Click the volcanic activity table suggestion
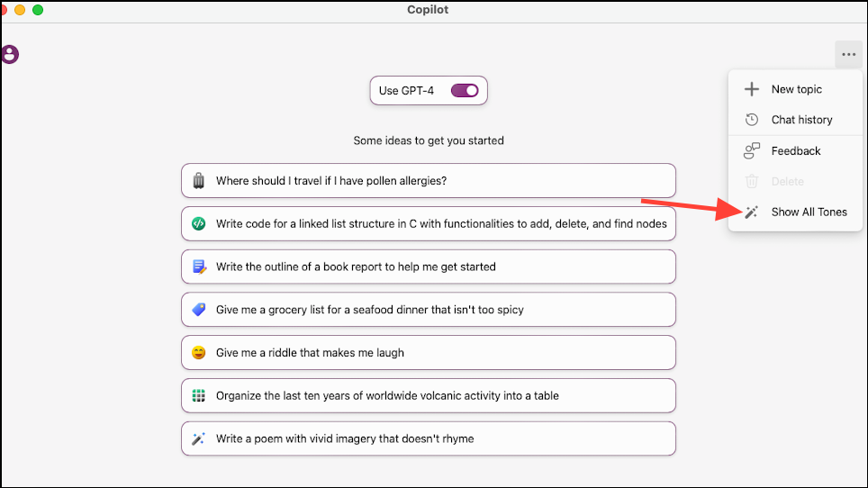 [x=429, y=395]
